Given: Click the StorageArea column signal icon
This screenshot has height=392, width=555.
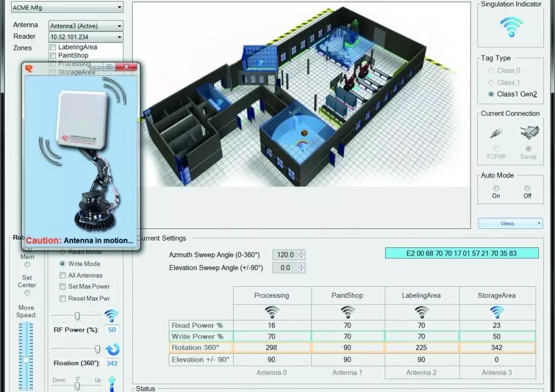Looking at the screenshot, I should coord(497,312).
